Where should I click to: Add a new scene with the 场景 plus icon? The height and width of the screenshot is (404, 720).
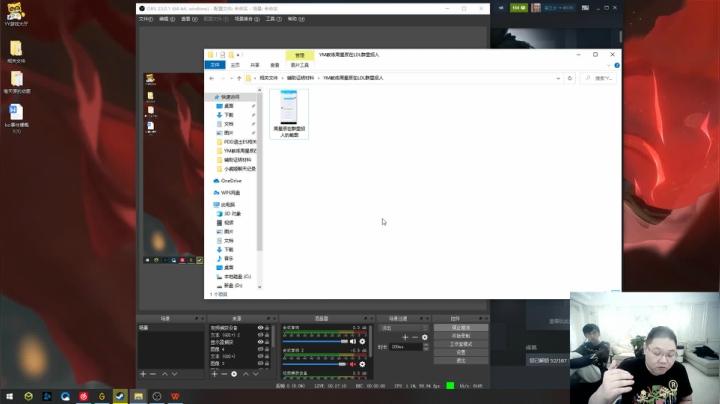pyautogui.click(x=143, y=374)
